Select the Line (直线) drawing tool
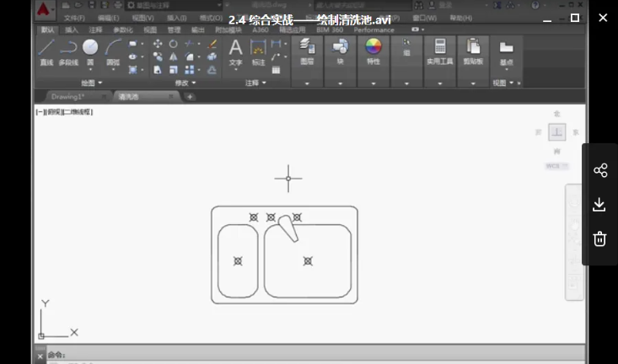The width and height of the screenshot is (618, 364). coord(46,49)
